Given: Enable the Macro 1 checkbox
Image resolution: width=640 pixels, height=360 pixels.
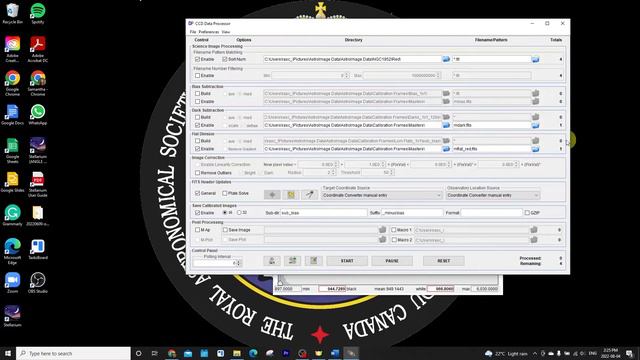Looking at the screenshot, I should 394,230.
